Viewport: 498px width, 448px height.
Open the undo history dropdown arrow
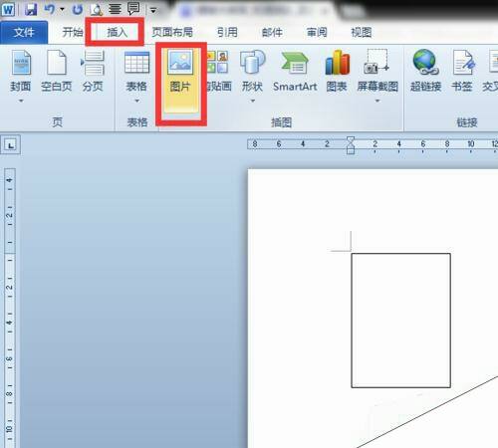(x=62, y=9)
